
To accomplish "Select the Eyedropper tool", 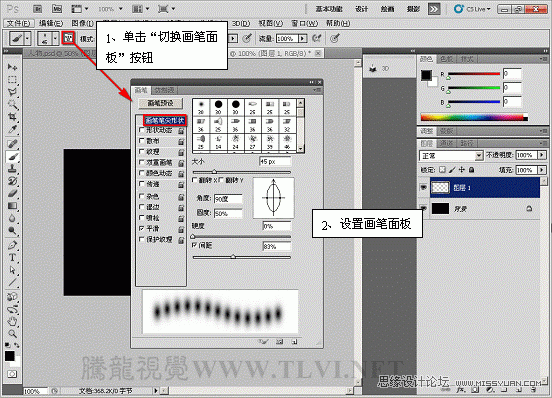I will point(12,129).
